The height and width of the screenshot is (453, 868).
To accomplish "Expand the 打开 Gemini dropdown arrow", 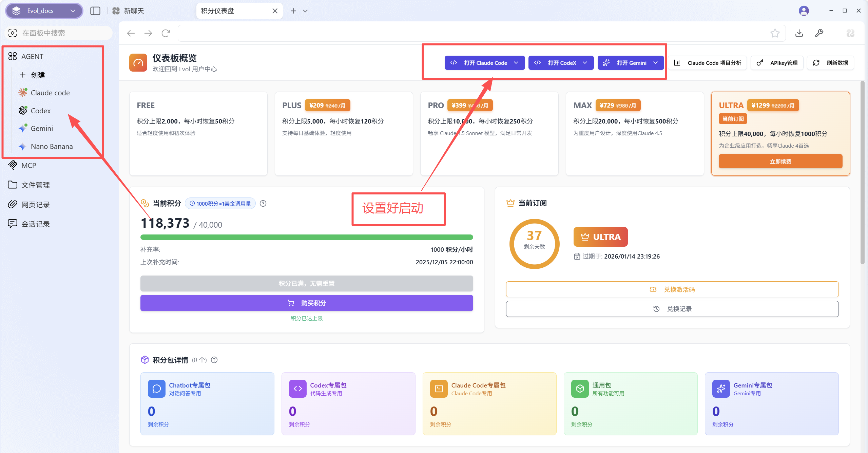I will (x=656, y=63).
